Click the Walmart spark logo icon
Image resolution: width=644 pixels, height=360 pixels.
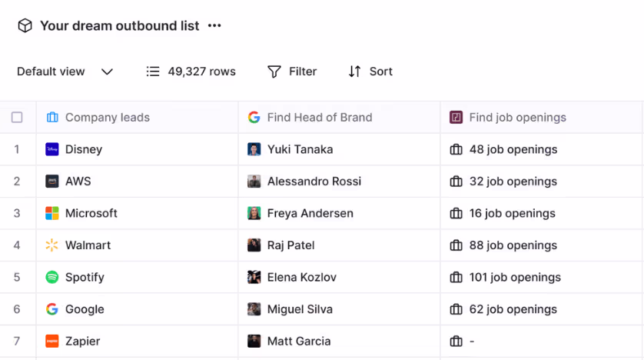point(52,245)
